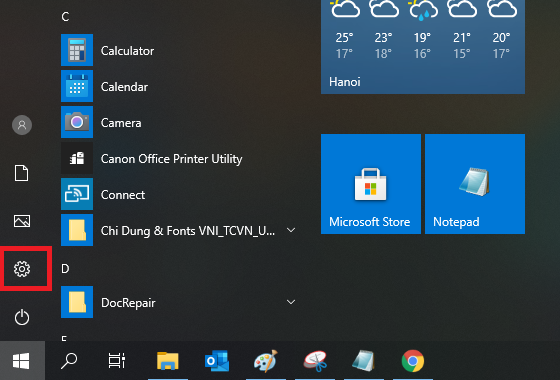Open the Notepad tile

(x=475, y=184)
